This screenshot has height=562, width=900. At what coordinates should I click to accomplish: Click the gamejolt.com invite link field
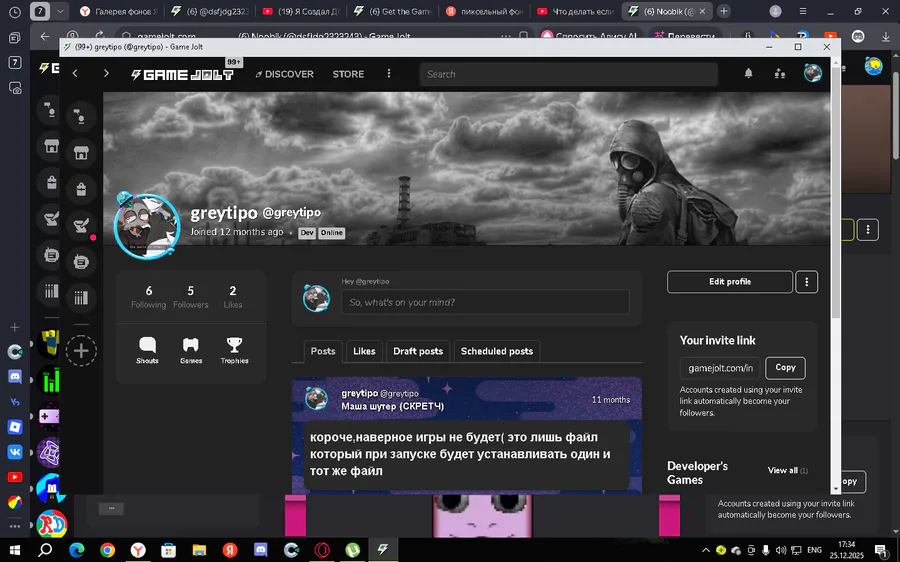pyautogui.click(x=720, y=367)
